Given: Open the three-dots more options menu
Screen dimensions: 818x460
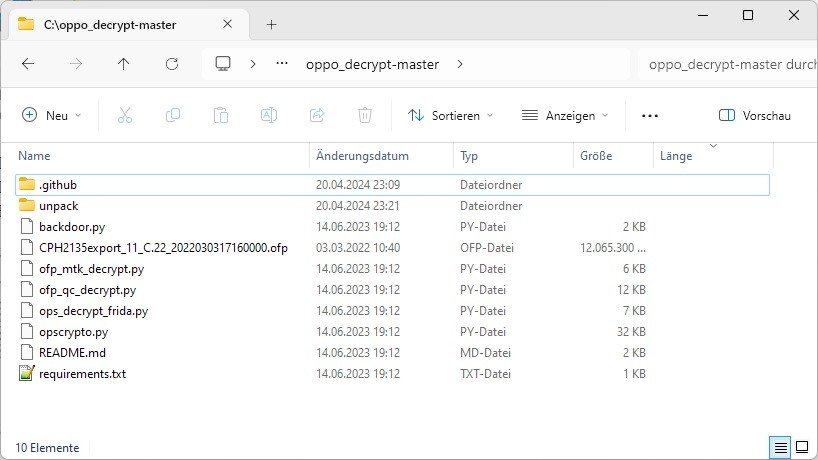Looking at the screenshot, I should (x=650, y=115).
